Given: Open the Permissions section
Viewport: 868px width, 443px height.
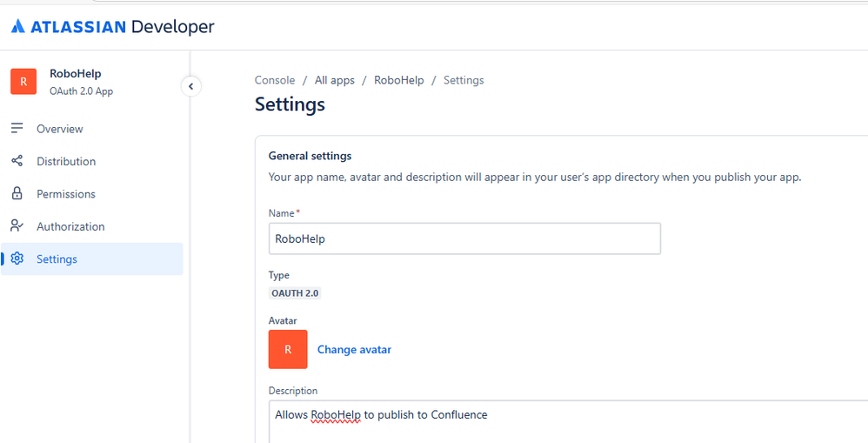Looking at the screenshot, I should [x=66, y=194].
